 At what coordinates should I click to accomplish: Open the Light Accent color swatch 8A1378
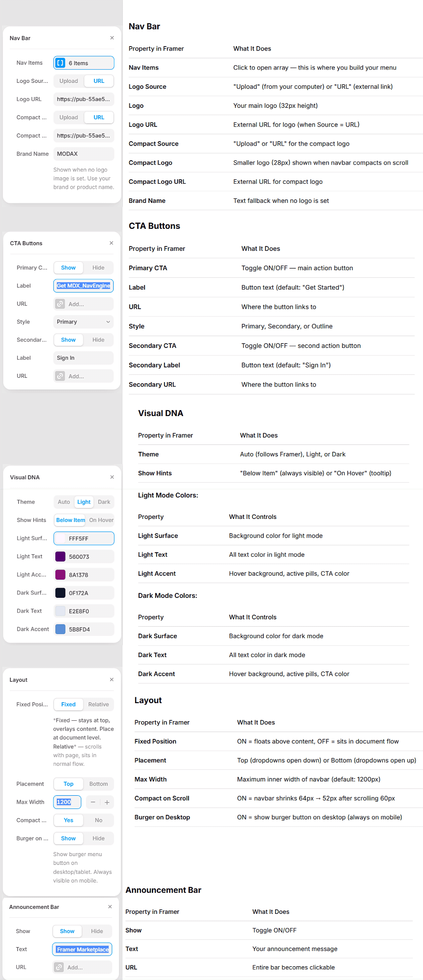(x=60, y=575)
